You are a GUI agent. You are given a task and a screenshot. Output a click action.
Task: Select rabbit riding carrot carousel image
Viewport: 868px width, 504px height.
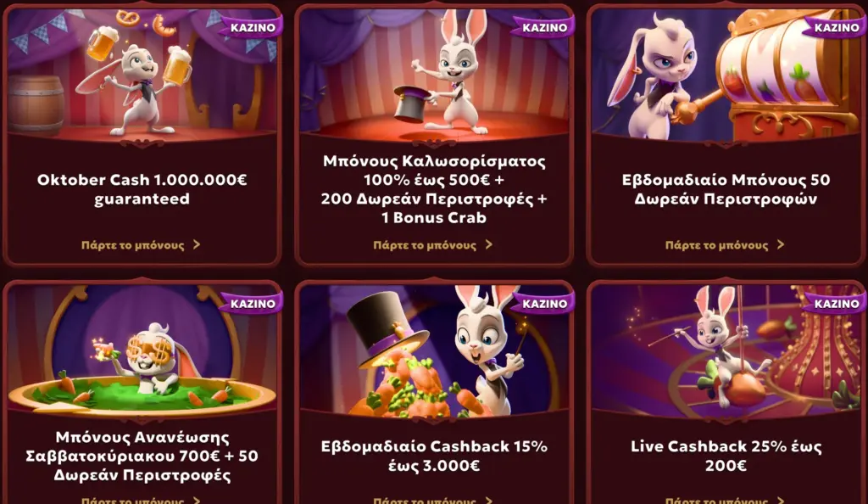pos(726,350)
